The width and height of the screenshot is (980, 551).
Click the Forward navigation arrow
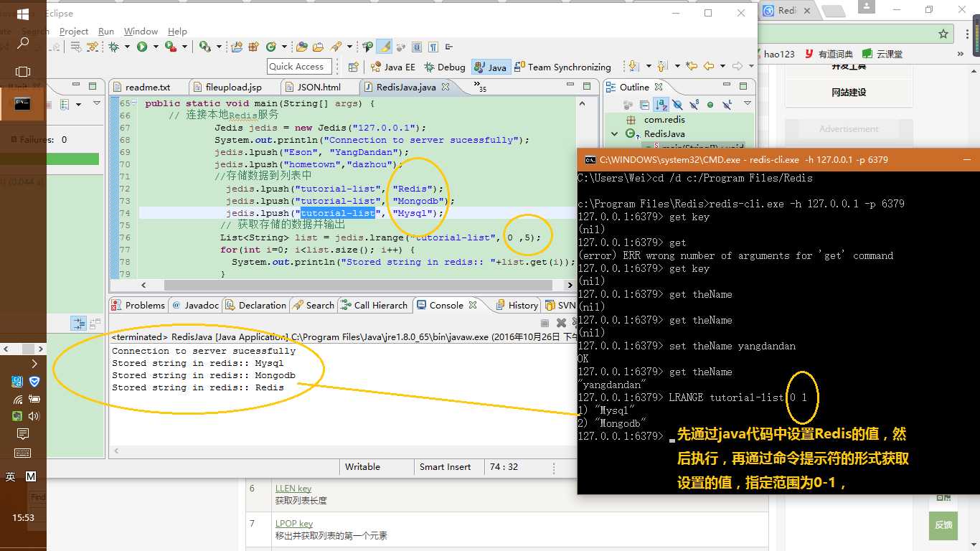(737, 66)
